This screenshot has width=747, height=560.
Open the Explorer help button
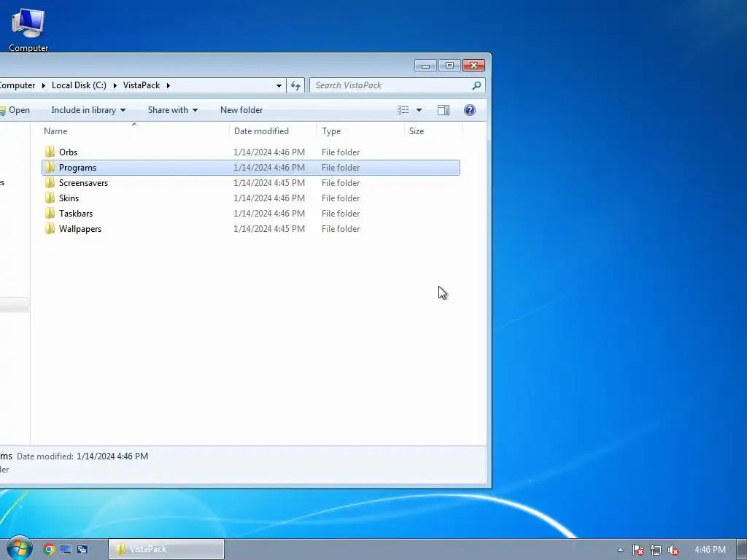(x=469, y=110)
